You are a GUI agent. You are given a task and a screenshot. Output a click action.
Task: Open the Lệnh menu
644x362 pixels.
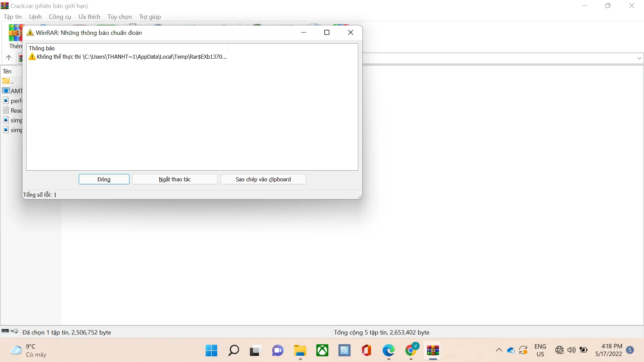[35, 17]
